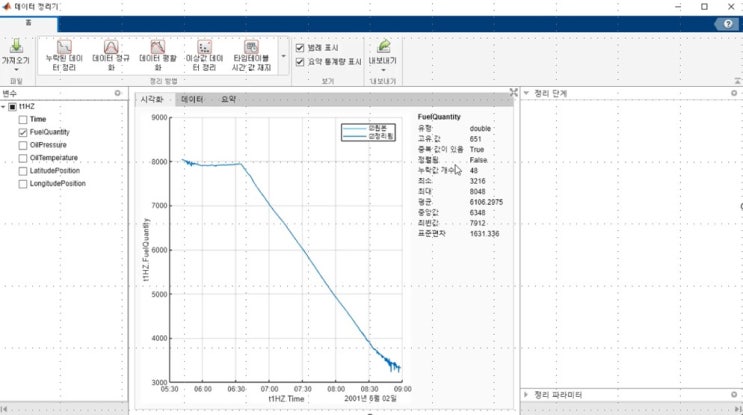Select the 홈 toolstrip tab
The width and height of the screenshot is (743, 415).
click(x=28, y=23)
